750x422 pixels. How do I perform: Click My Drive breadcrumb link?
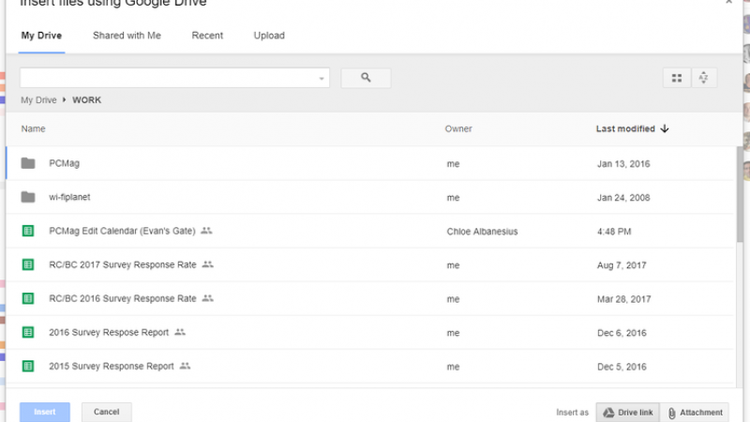coord(38,100)
